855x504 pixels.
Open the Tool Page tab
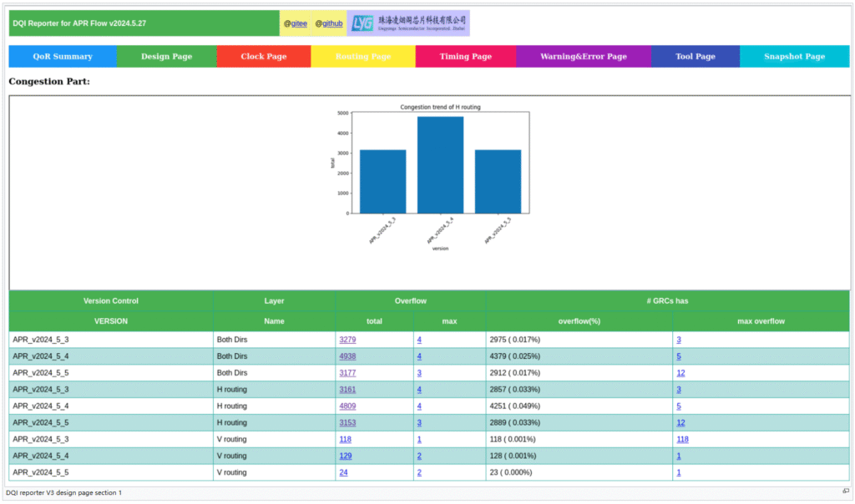[x=695, y=57]
